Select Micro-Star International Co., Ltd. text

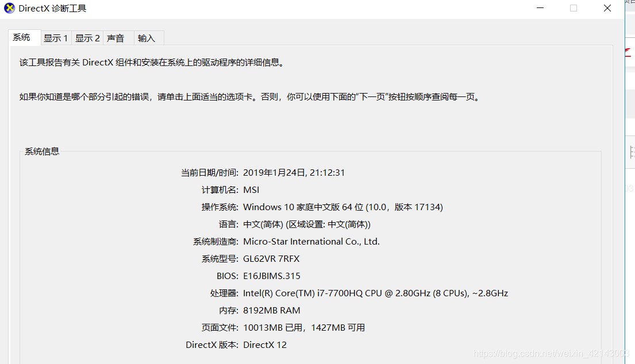(311, 242)
